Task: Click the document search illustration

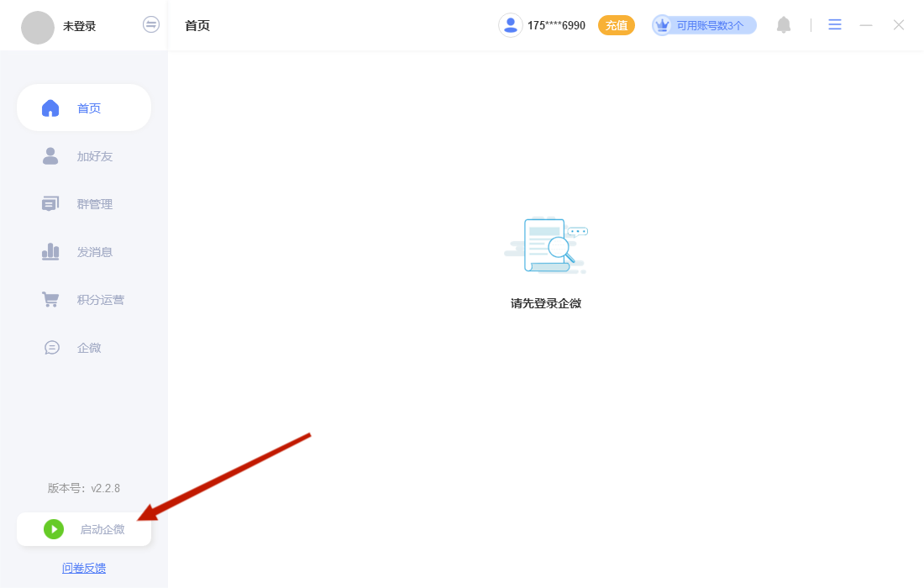Action: coord(546,245)
